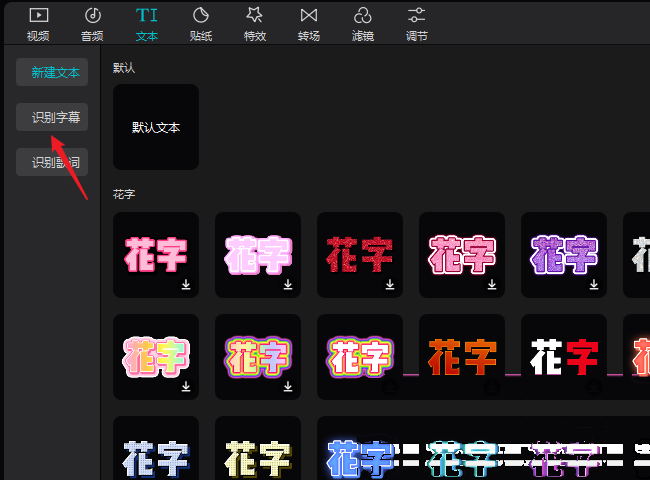Image resolution: width=650 pixels, height=480 pixels.
Task: Download the red glitter 花字 style
Action: 390,284
